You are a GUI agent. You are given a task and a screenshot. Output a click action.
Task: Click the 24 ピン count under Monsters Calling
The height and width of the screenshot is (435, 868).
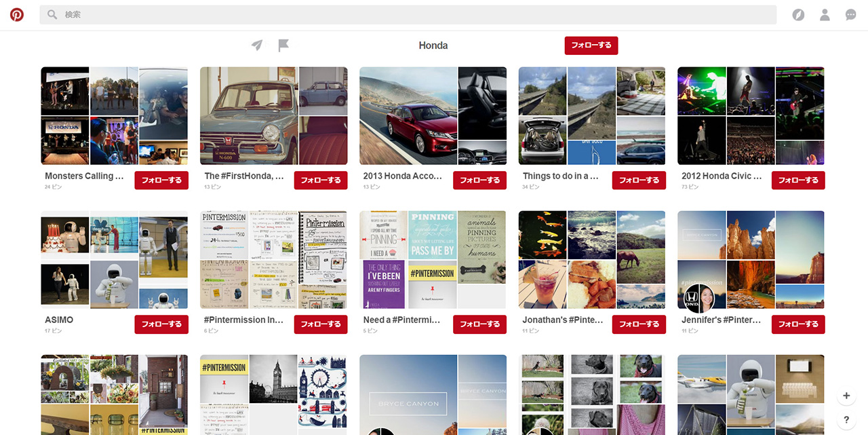coord(54,187)
